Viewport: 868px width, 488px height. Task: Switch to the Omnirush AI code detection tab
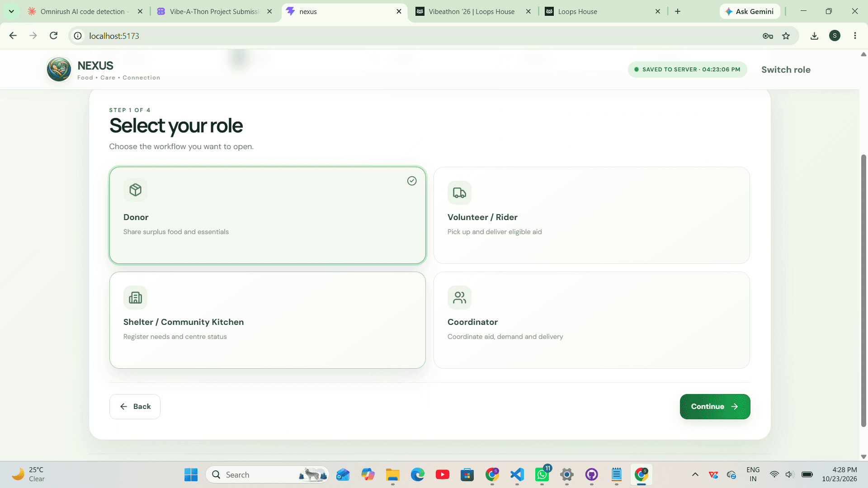point(85,12)
